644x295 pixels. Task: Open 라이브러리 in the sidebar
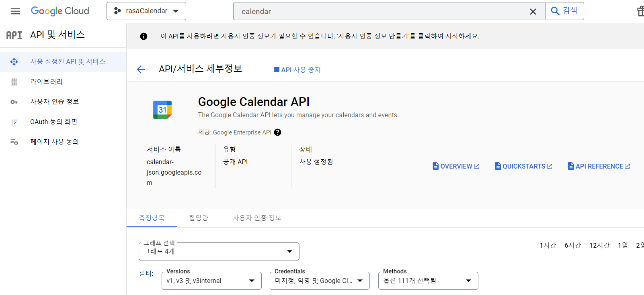[63, 82]
